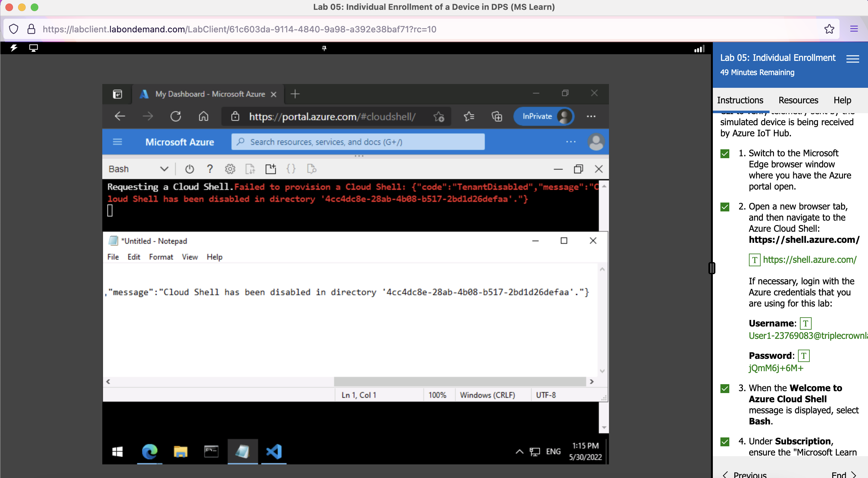Open a new Edge tab

295,94
